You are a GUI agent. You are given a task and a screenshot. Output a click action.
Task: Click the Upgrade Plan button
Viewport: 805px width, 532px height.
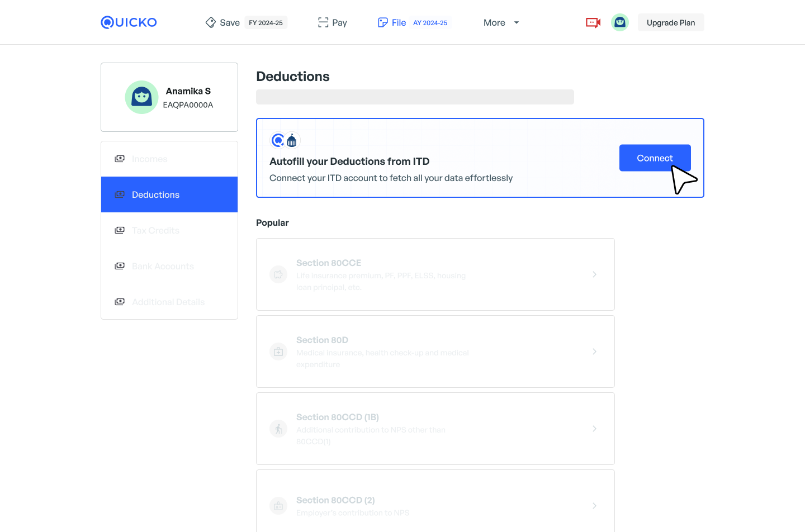tap(671, 22)
